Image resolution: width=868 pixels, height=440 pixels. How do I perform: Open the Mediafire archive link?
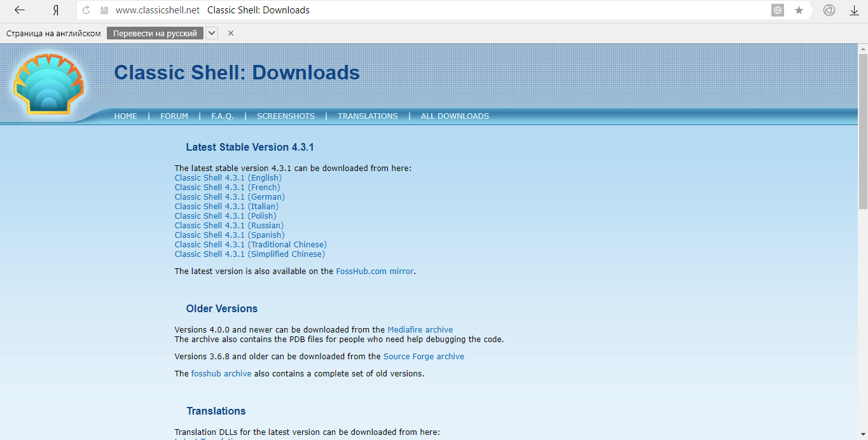pyautogui.click(x=420, y=330)
